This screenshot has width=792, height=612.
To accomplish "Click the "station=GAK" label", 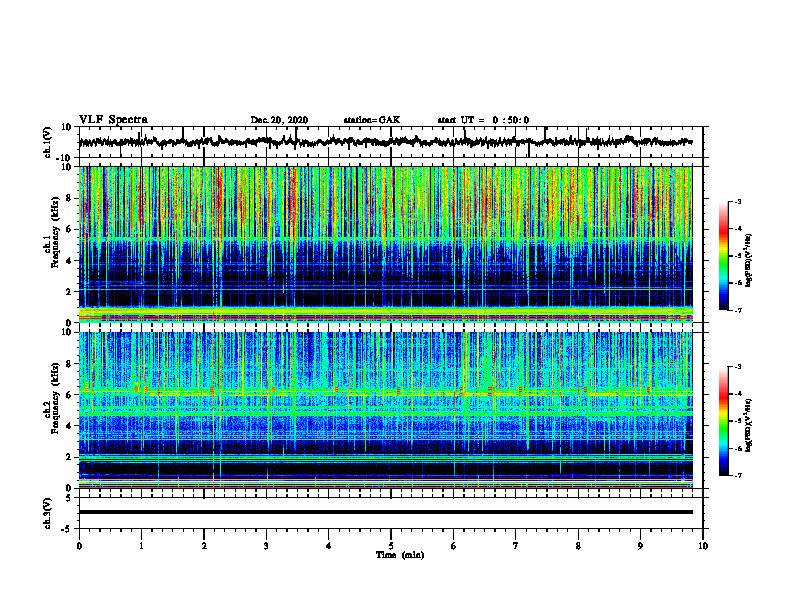I will [x=372, y=120].
